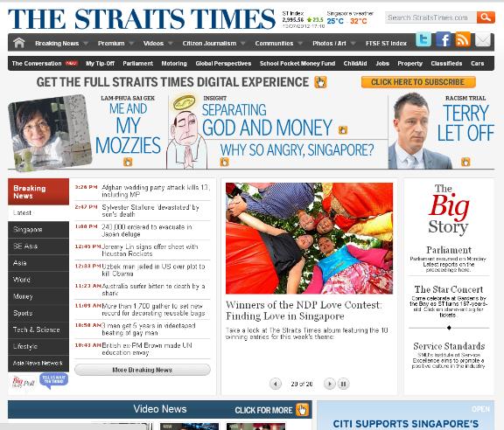Open premium icon below Why So Angry, Singapore
Viewport: 504px width, 430px height.
click(x=224, y=162)
